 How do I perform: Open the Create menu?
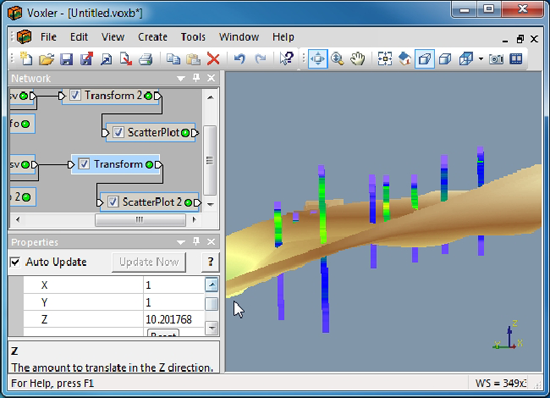[x=153, y=37]
